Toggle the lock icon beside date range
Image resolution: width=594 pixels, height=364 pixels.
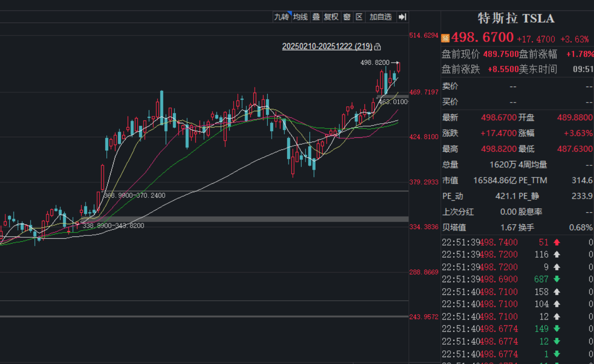click(x=377, y=47)
